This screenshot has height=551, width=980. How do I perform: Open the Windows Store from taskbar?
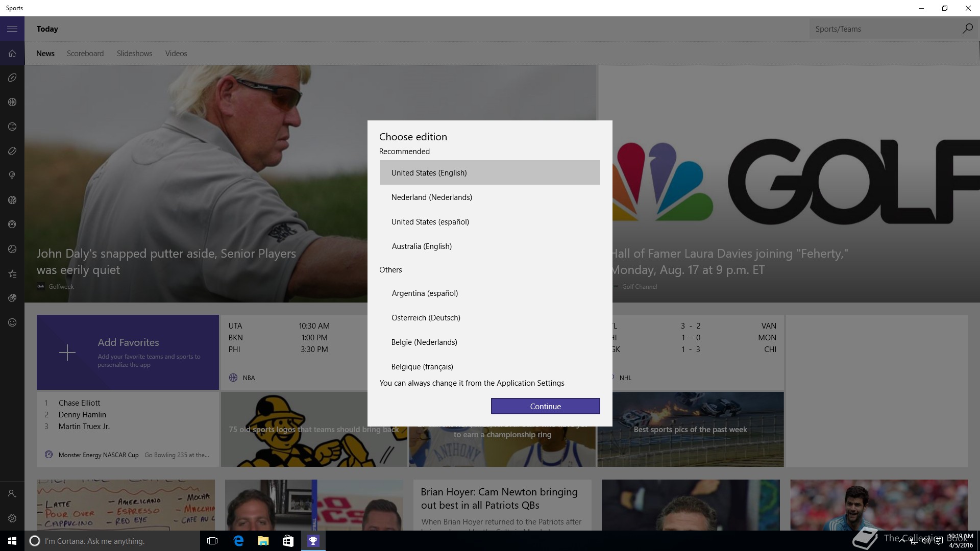click(288, 541)
